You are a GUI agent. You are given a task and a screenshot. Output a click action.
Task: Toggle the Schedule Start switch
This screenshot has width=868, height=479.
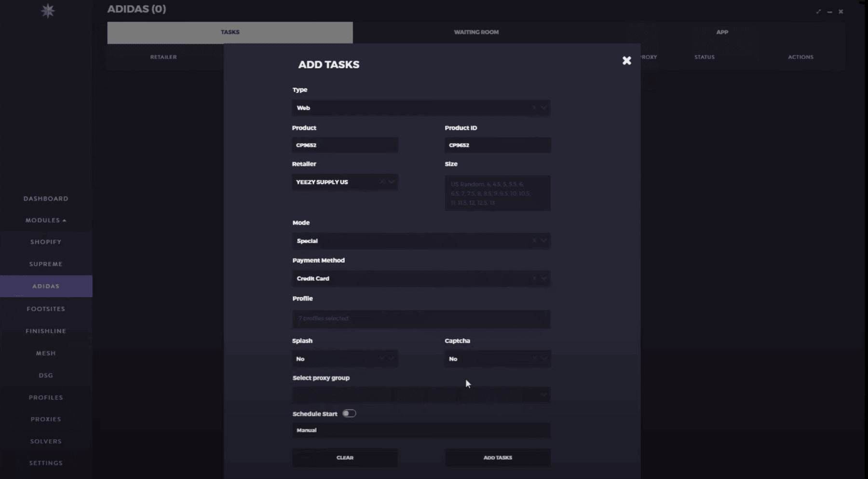[x=349, y=413]
